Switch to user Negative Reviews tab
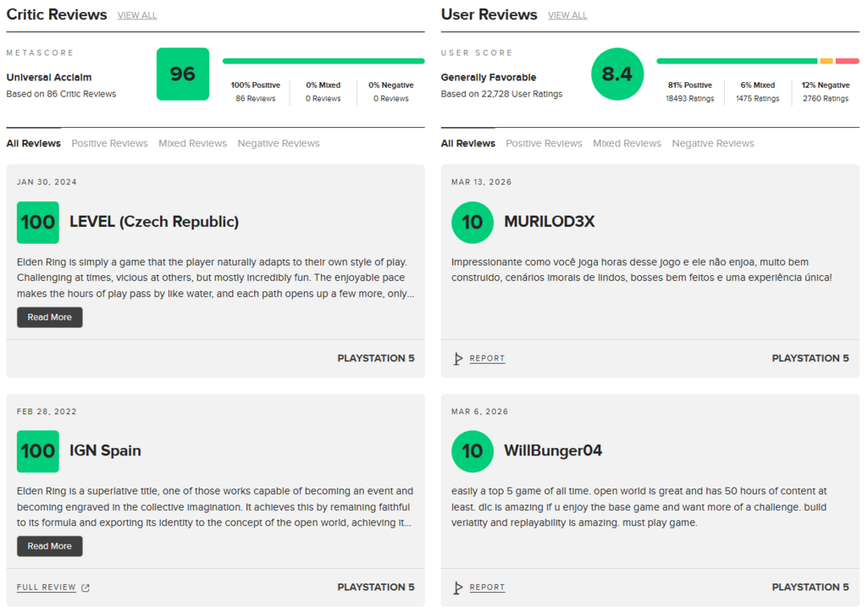Image resolution: width=868 pixels, height=613 pixels. click(x=713, y=143)
